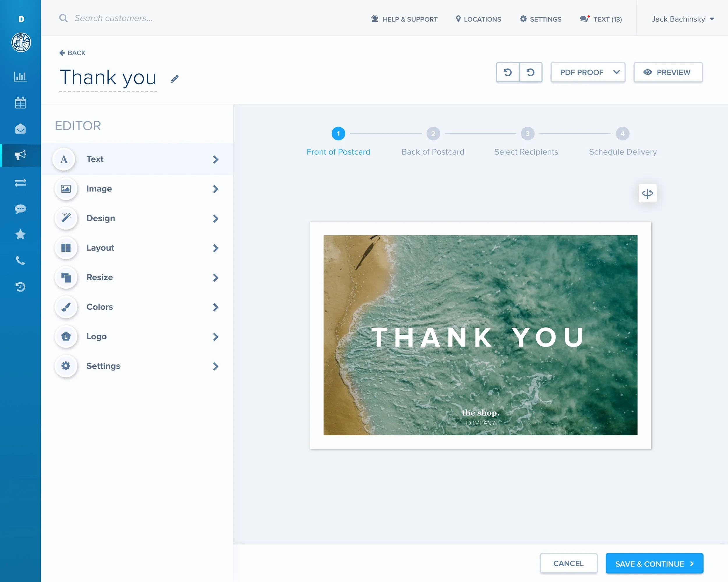Open the PDF PROOF dropdown
This screenshot has width=728, height=582.
(588, 72)
